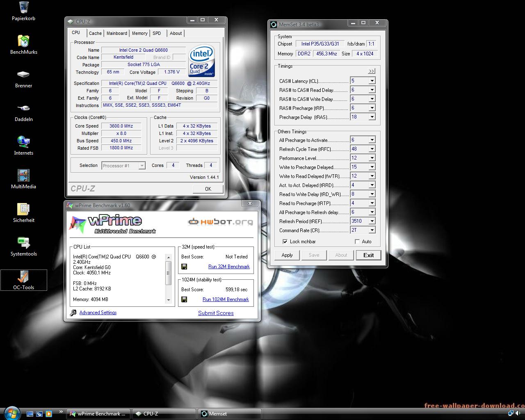Open the Internets desktop icon

coord(23,146)
